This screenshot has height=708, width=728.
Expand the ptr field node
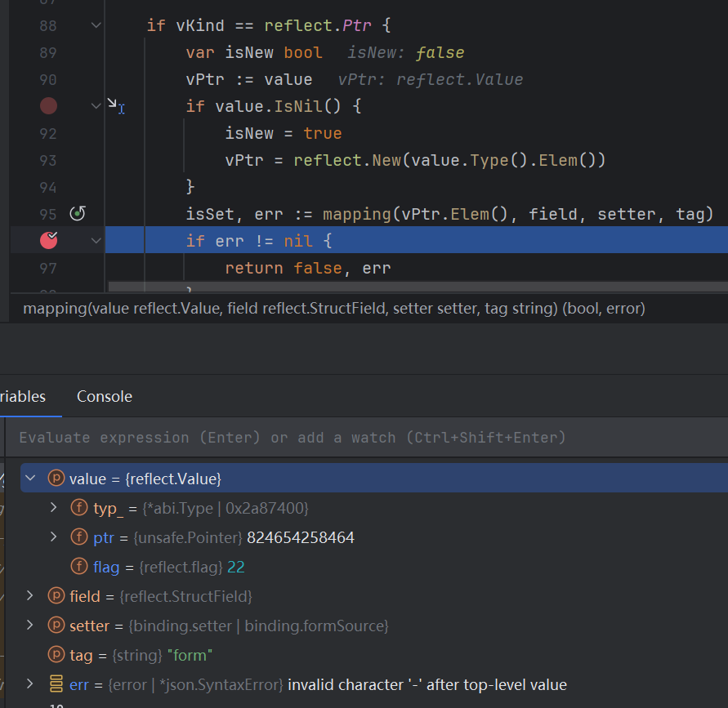pyautogui.click(x=54, y=537)
